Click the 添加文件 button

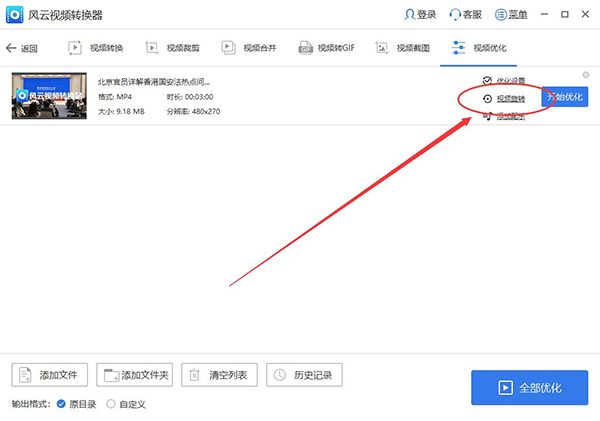[x=51, y=375]
